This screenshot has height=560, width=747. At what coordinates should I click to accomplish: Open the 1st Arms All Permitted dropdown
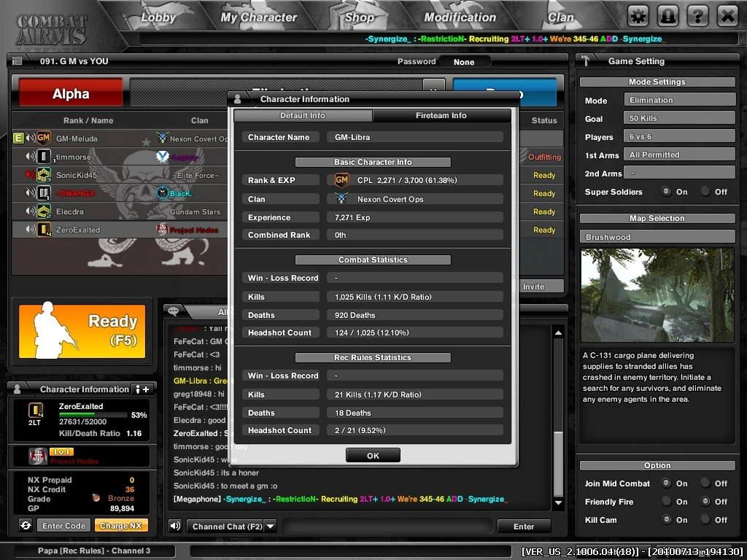680,155
